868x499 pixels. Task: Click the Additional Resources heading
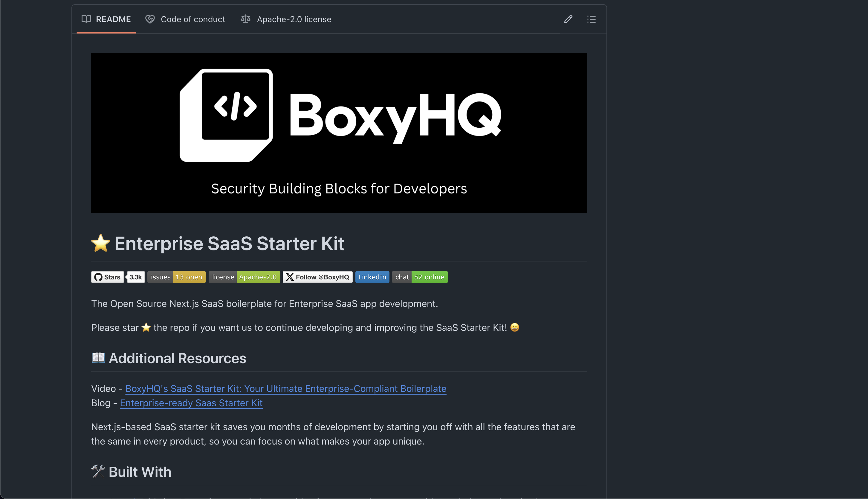169,358
